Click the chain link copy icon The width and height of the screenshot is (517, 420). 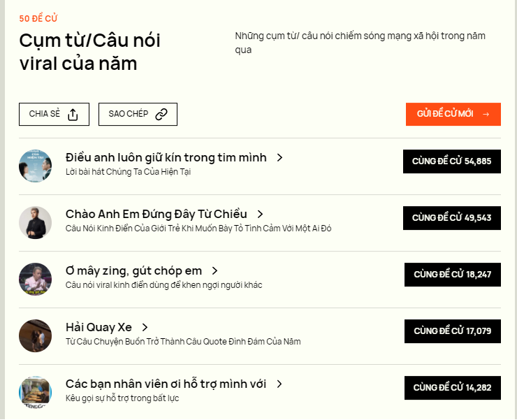pos(161,115)
